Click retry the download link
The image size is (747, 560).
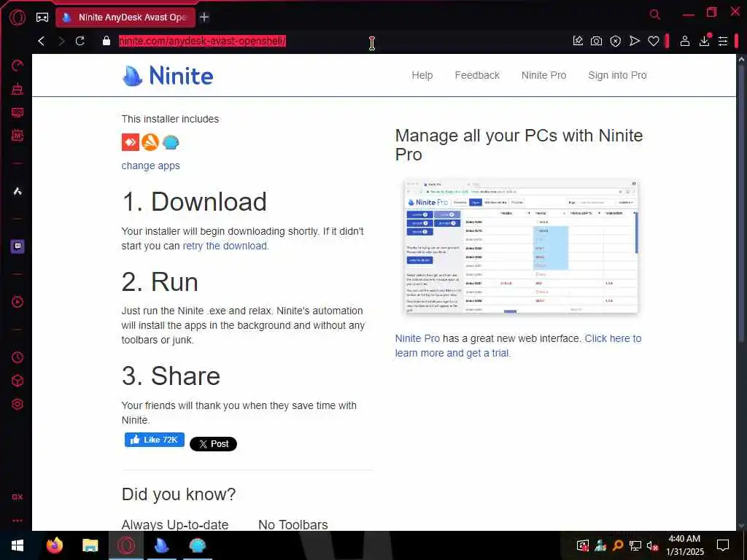[225, 246]
